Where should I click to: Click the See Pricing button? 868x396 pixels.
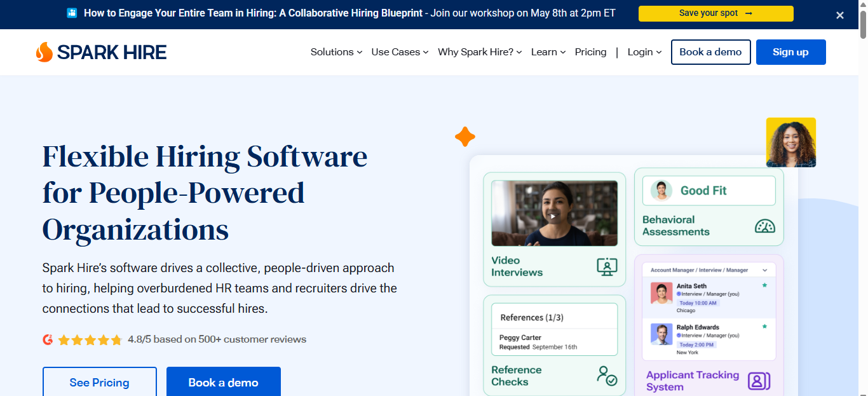coord(99,382)
